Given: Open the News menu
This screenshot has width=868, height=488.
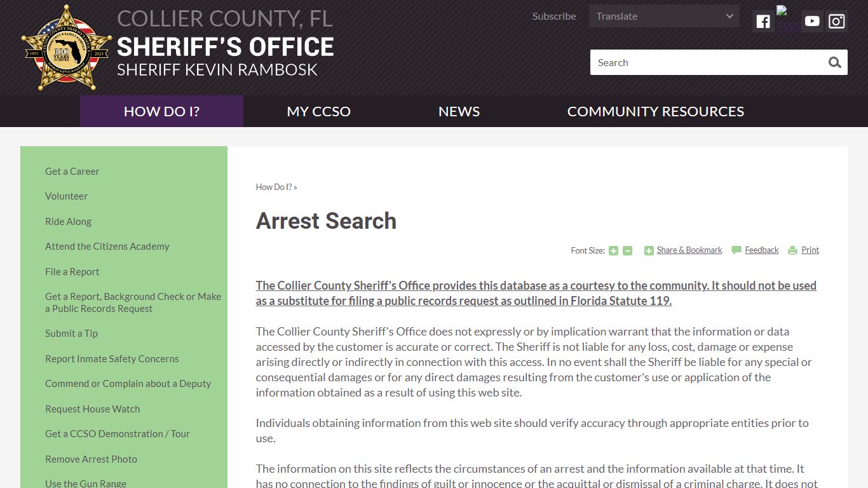Looking at the screenshot, I should (459, 111).
